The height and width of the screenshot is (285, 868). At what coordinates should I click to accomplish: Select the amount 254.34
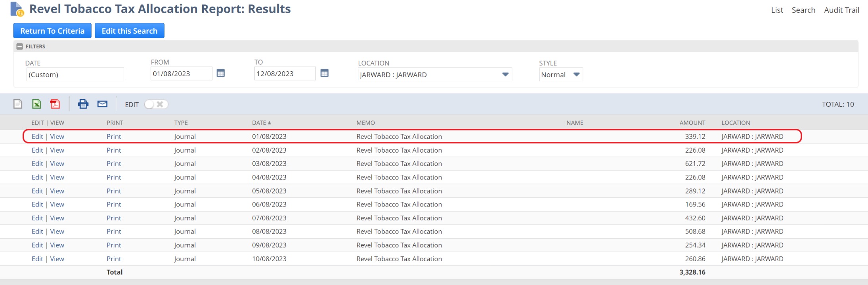(x=695, y=245)
